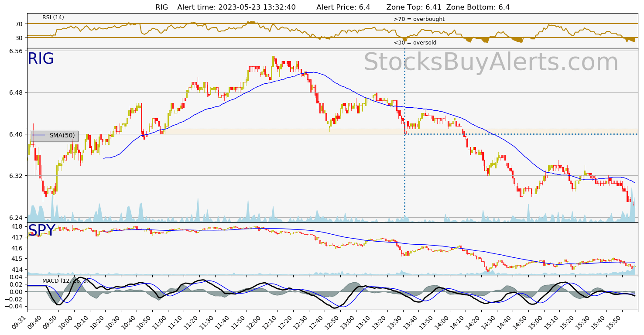The height and width of the screenshot is (335, 644).
Task: Click the SPY 415 axis label
Action: pyautogui.click(x=17, y=259)
